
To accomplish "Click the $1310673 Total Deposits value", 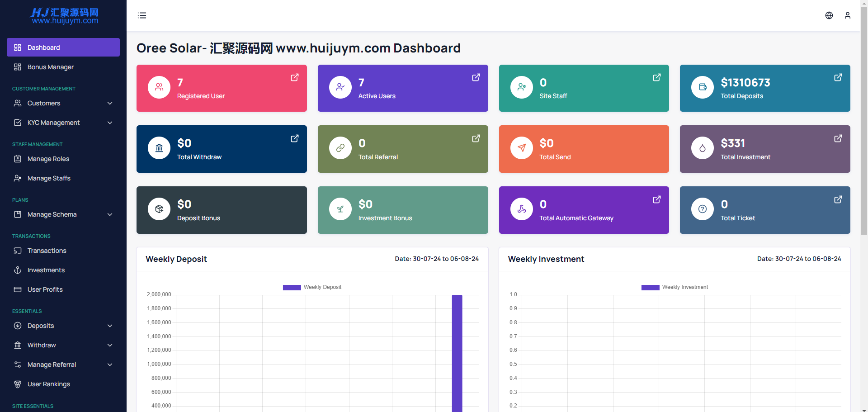I will click(x=745, y=83).
